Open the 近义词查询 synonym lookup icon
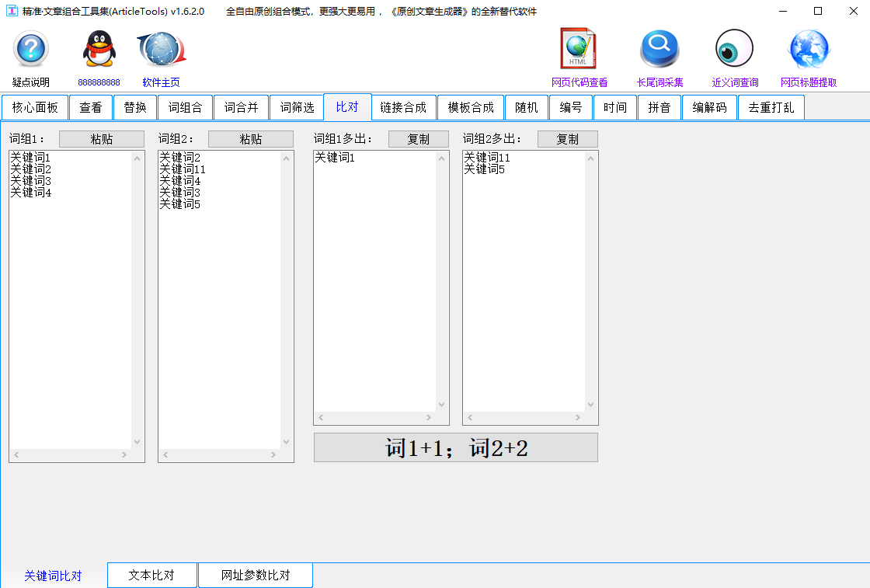This screenshot has width=870, height=588. click(x=733, y=49)
